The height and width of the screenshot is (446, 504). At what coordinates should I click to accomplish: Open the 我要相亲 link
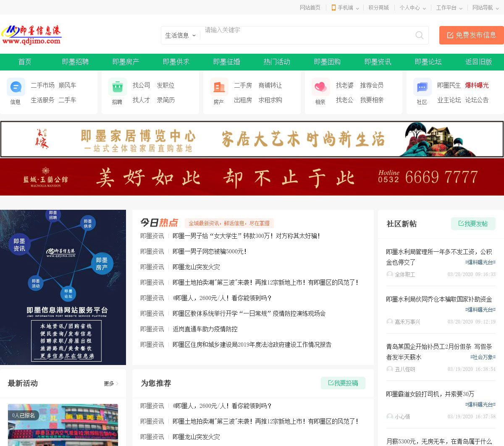tap(372, 100)
